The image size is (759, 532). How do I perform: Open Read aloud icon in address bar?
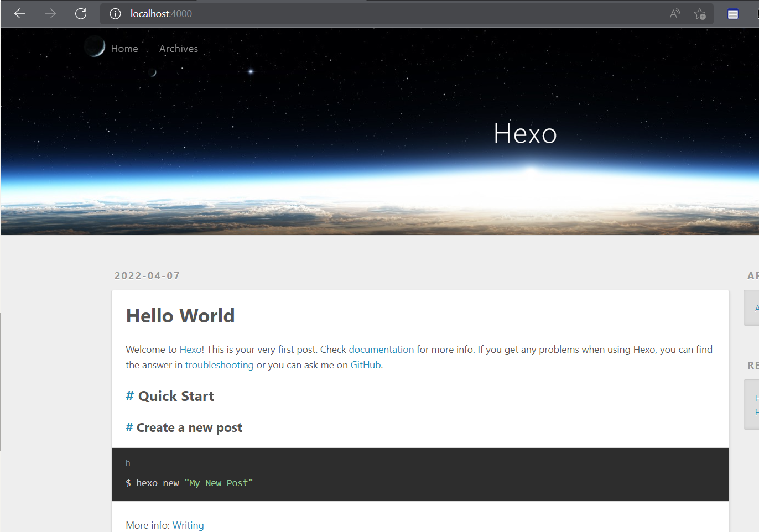[675, 14]
